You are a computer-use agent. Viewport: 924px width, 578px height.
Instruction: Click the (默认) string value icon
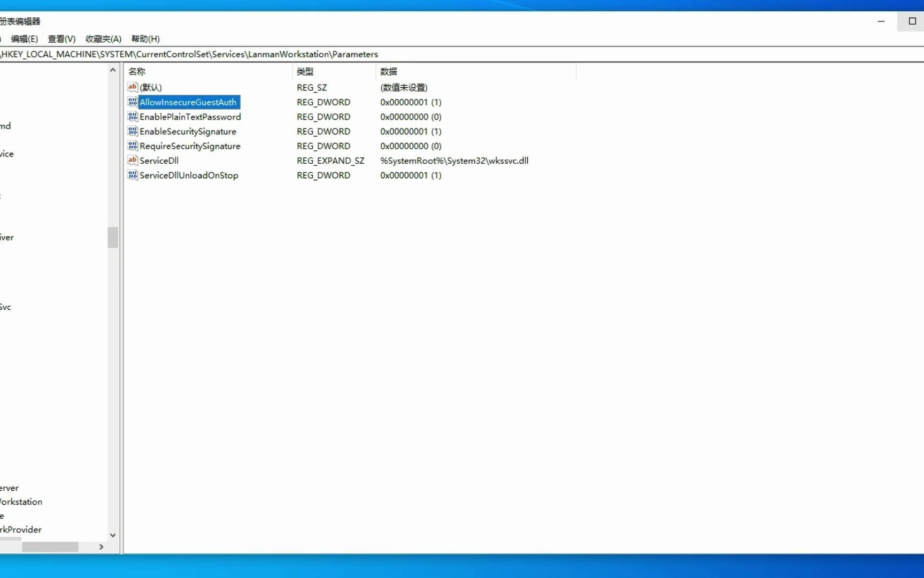(133, 87)
